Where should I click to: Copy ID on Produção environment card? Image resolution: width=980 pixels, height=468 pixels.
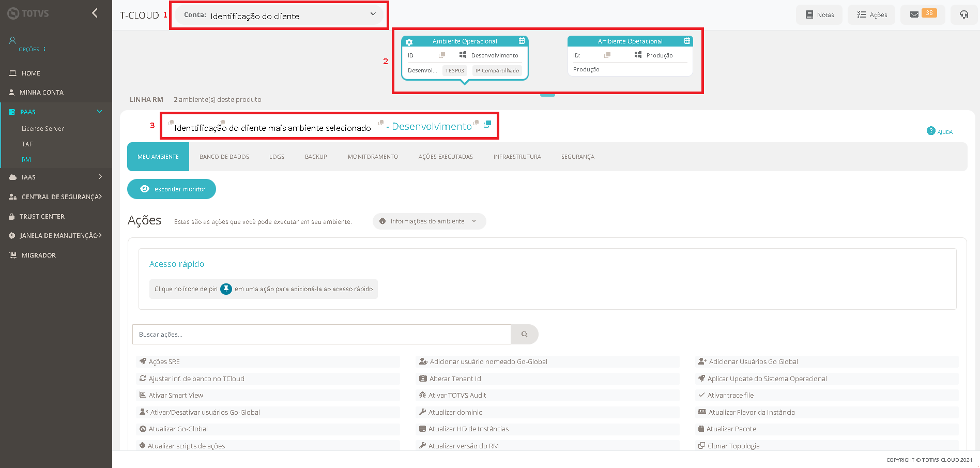tap(607, 55)
